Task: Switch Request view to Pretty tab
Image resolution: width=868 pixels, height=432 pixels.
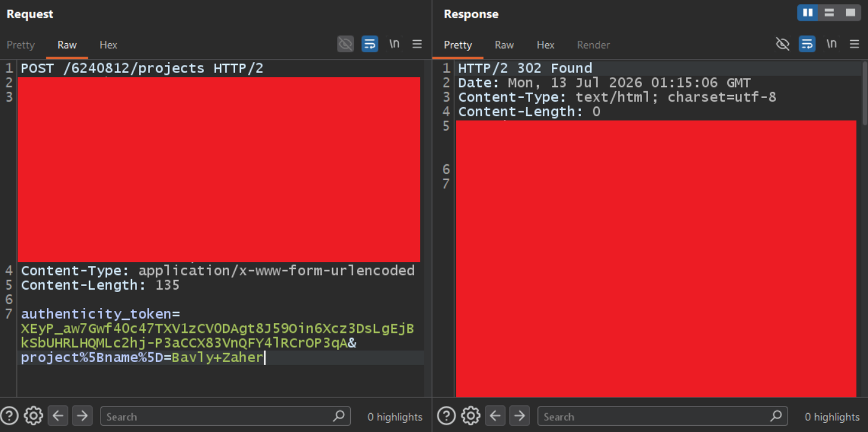Action: click(x=21, y=44)
